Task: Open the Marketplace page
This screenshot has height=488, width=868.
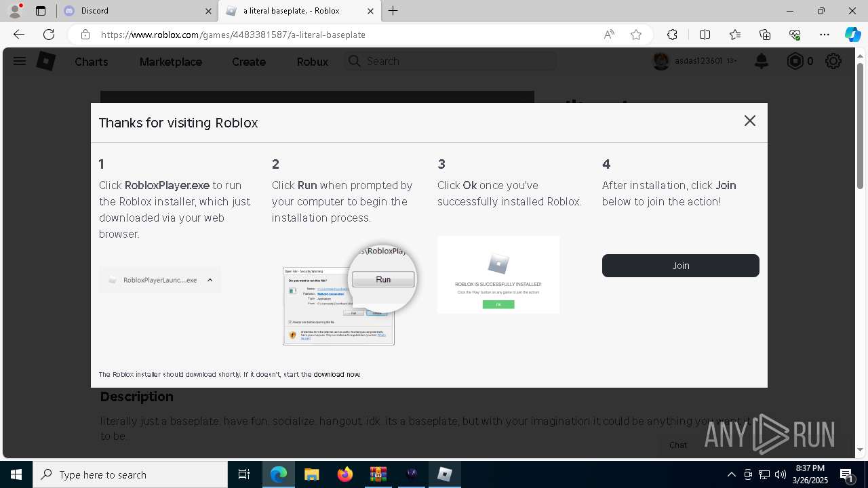Action: tap(171, 62)
